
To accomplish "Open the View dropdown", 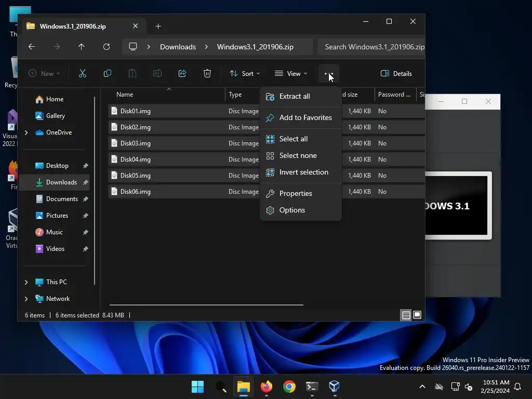I will click(291, 74).
